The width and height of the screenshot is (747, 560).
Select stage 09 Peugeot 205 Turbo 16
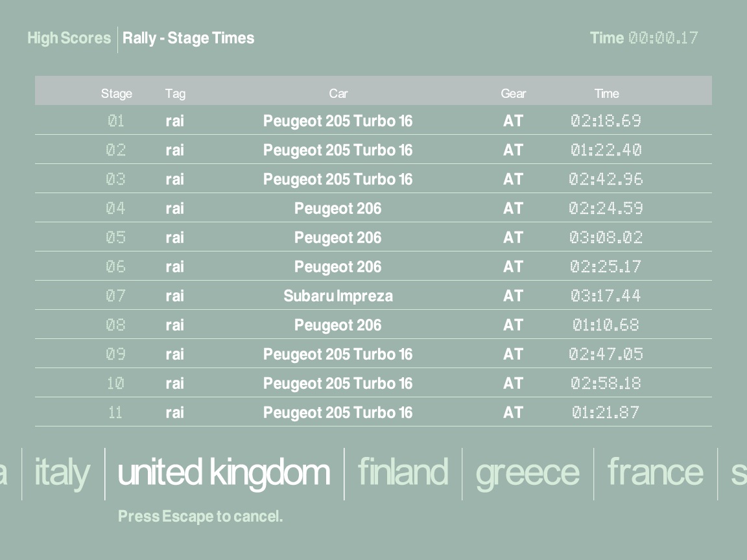click(x=338, y=354)
